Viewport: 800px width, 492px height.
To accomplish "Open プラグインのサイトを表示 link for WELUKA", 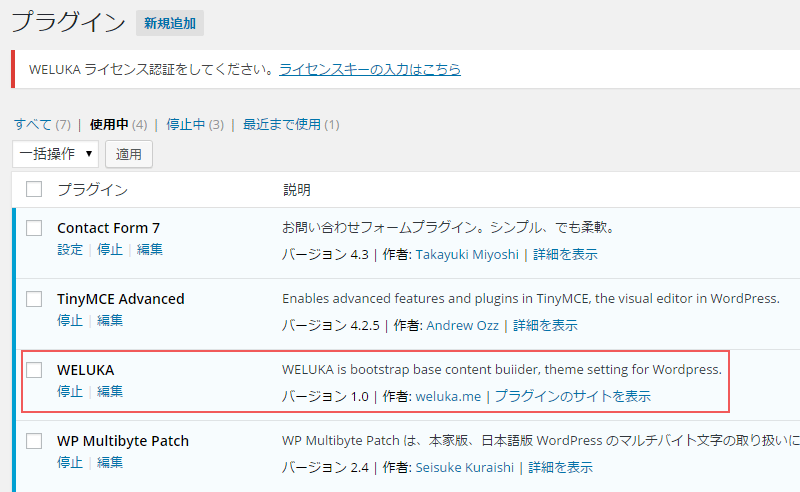I will click(573, 396).
